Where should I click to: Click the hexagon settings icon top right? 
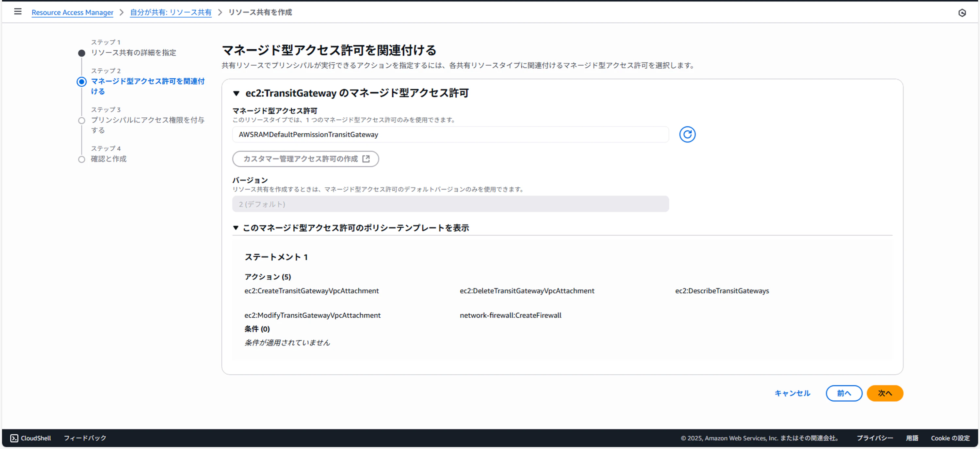(x=962, y=13)
